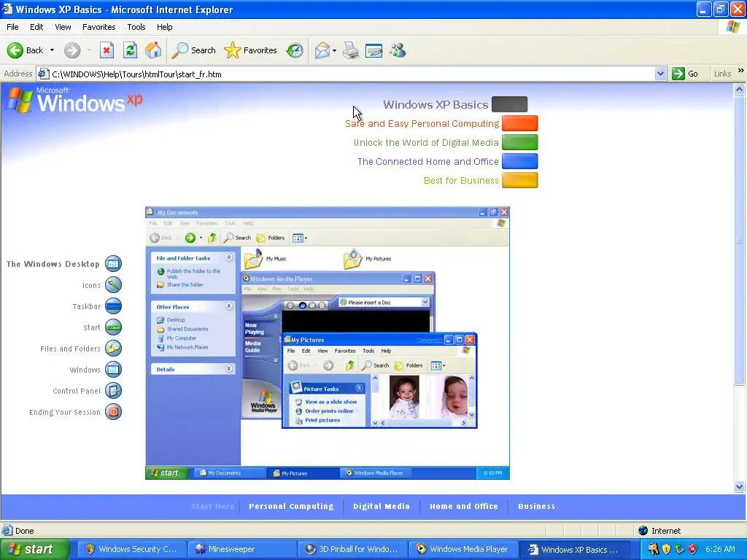
Task: Switch to Business bottom tab
Action: [536, 506]
